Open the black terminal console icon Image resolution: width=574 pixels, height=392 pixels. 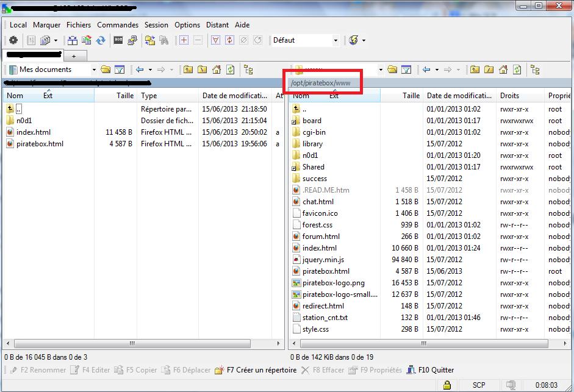tap(118, 40)
